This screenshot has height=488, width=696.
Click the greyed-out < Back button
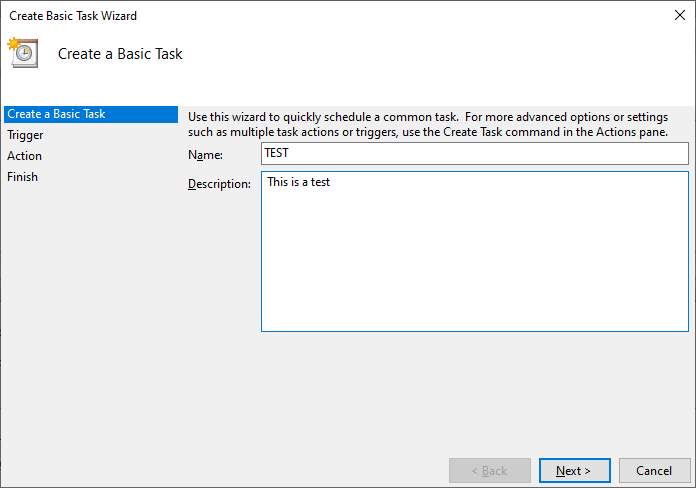pos(490,470)
